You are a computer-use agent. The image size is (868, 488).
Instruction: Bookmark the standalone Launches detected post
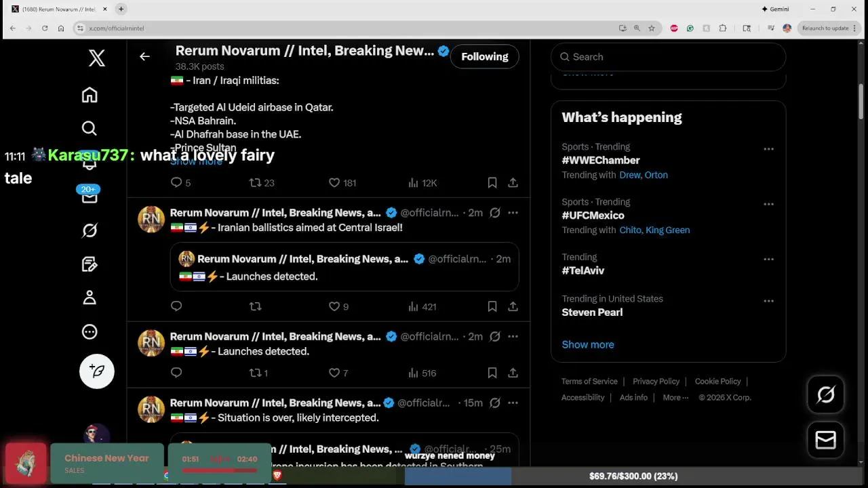492,373
